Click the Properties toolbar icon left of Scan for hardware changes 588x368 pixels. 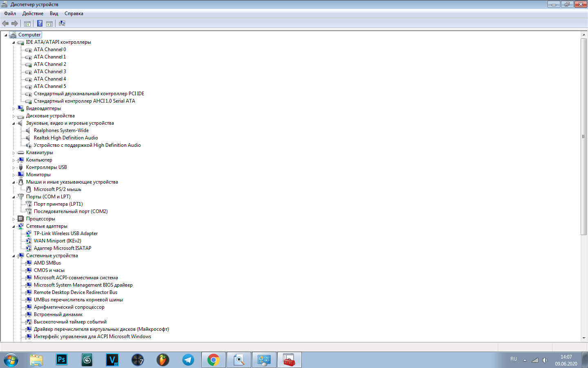point(49,23)
